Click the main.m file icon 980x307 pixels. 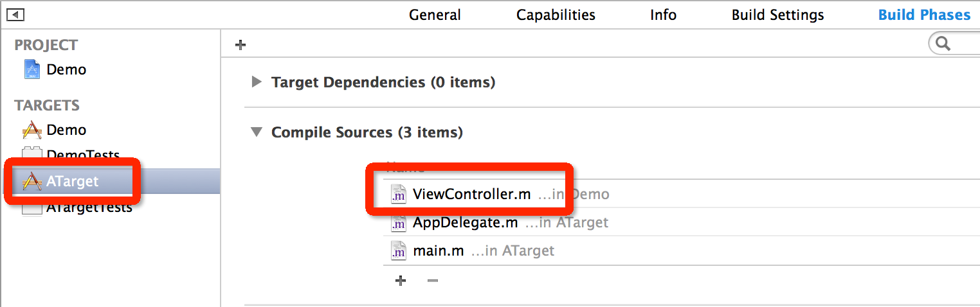coord(399,250)
